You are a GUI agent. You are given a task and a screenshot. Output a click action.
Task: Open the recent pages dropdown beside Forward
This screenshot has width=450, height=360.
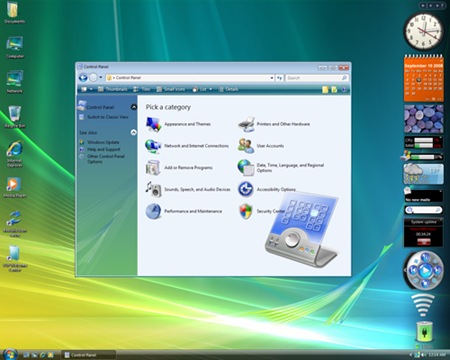101,78
